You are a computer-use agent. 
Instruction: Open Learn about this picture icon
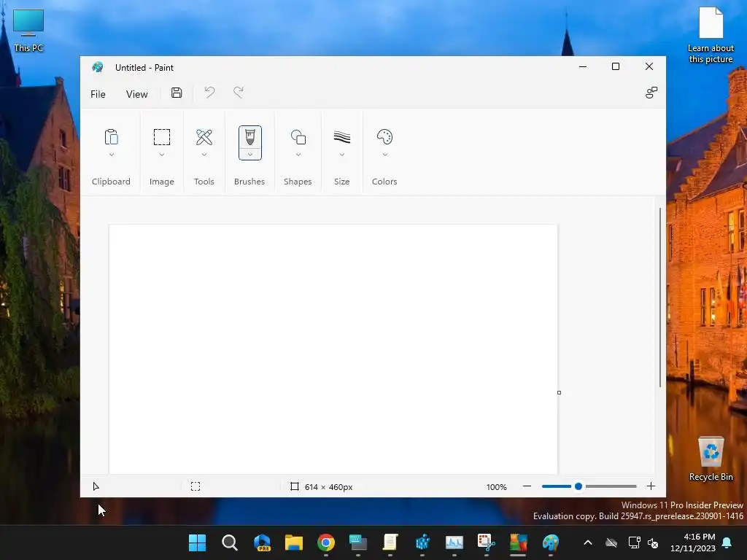tap(711, 36)
